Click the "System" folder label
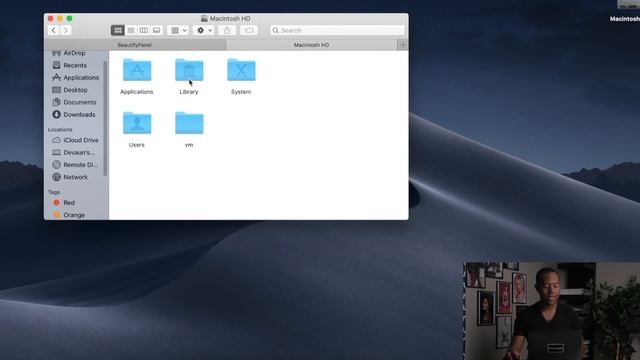This screenshot has height=360, width=640. point(241,92)
